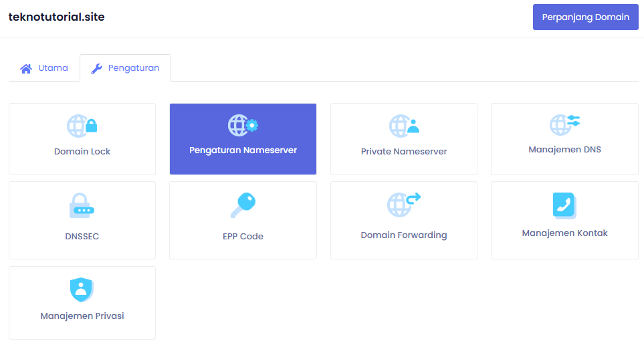Click the Manajemen Privasi shield icon

82,290
